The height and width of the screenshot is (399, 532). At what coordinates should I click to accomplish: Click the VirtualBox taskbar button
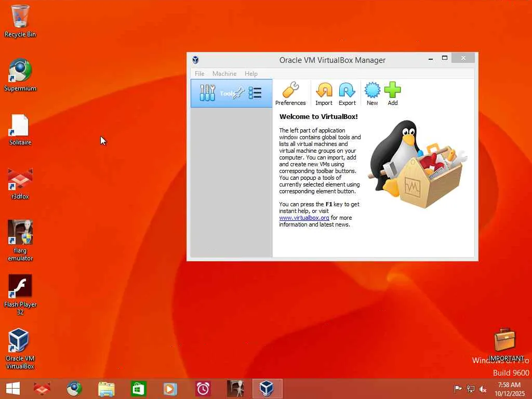pos(268,389)
